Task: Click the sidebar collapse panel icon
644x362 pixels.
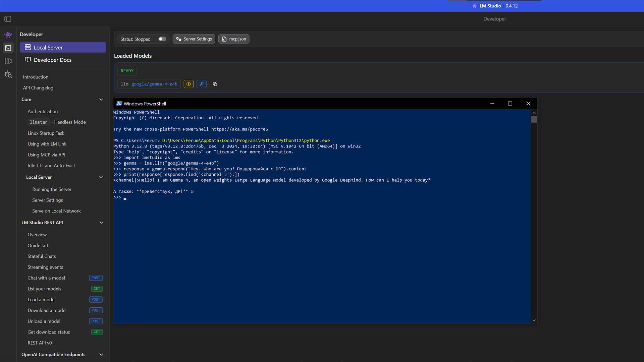Action: point(7,19)
